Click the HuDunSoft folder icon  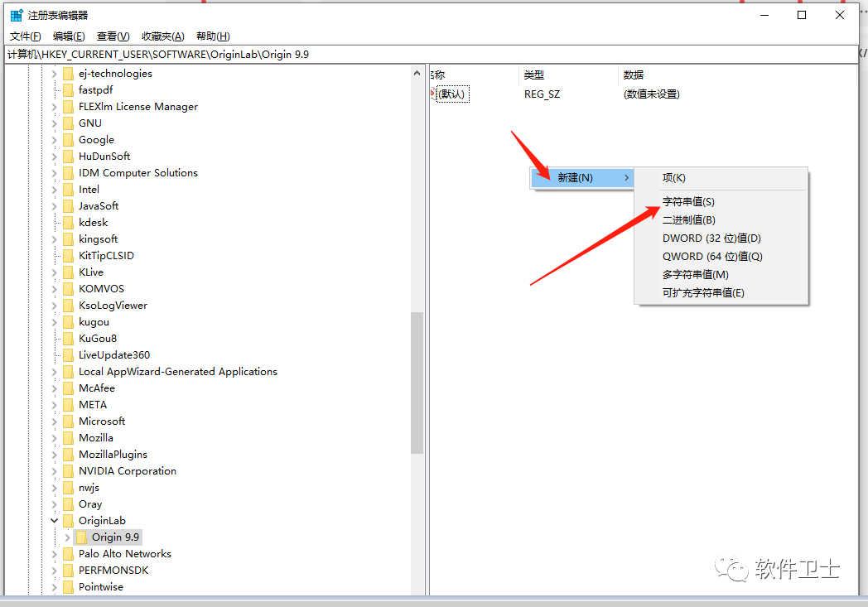[x=68, y=157]
